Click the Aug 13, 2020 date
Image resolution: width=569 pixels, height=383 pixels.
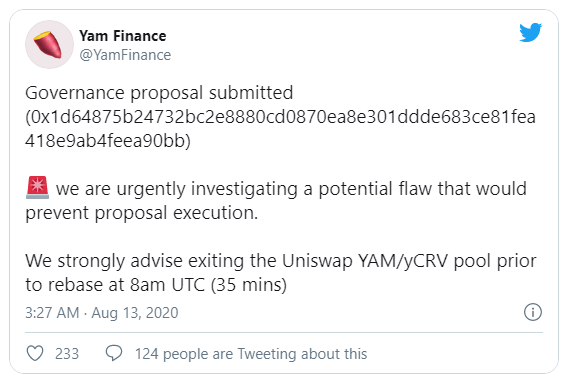135,313
